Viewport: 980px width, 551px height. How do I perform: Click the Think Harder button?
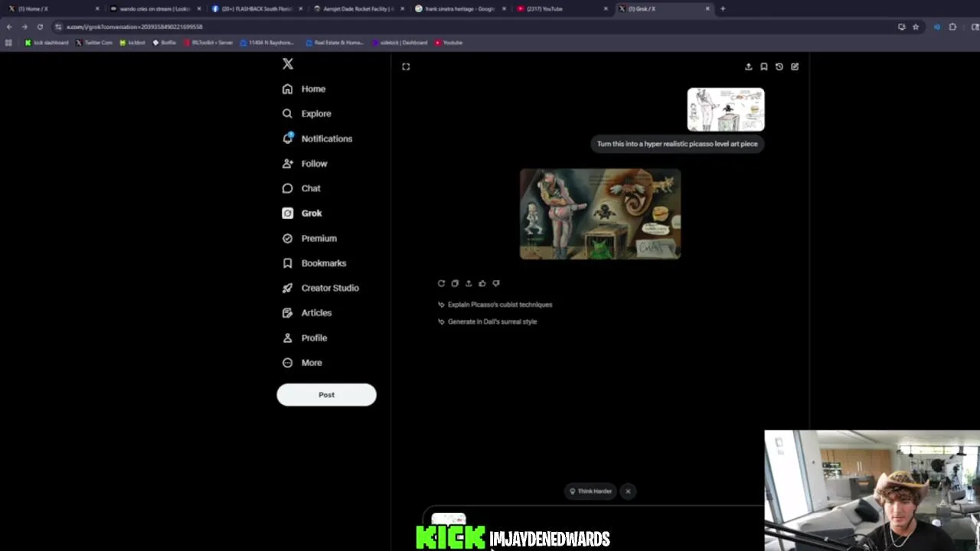[590, 491]
